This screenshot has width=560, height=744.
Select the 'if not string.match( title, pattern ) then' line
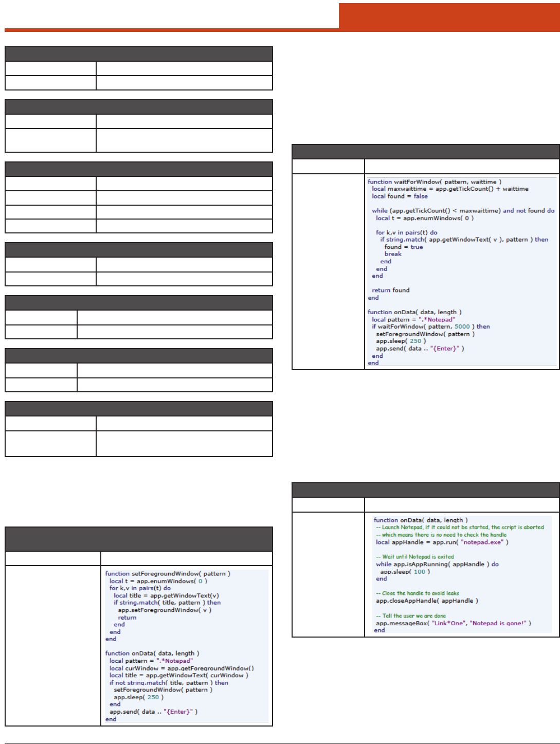tap(169, 683)
